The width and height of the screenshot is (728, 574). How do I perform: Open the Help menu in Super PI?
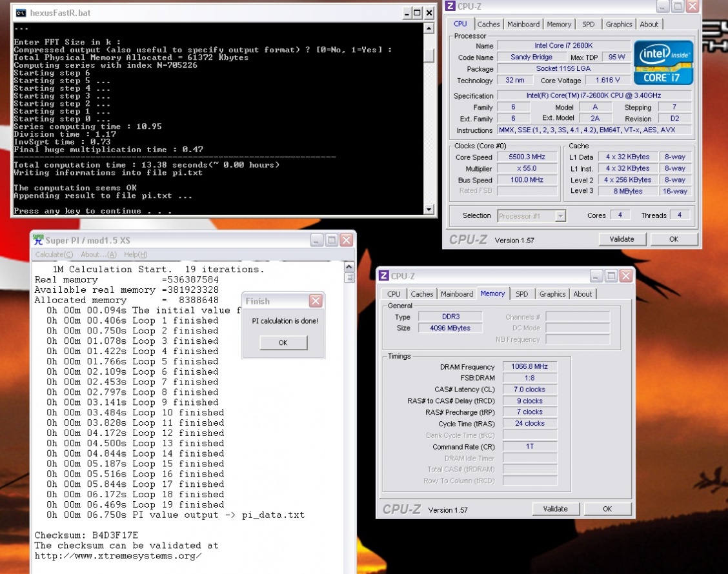point(136,255)
